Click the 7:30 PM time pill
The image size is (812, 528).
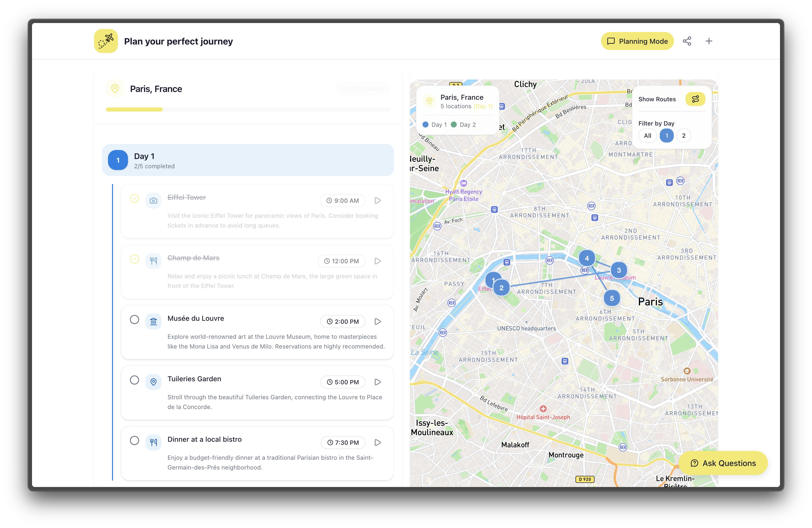click(x=343, y=442)
